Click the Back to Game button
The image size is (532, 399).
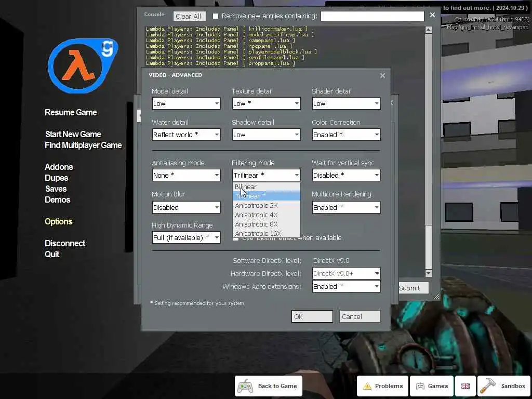coord(269,386)
